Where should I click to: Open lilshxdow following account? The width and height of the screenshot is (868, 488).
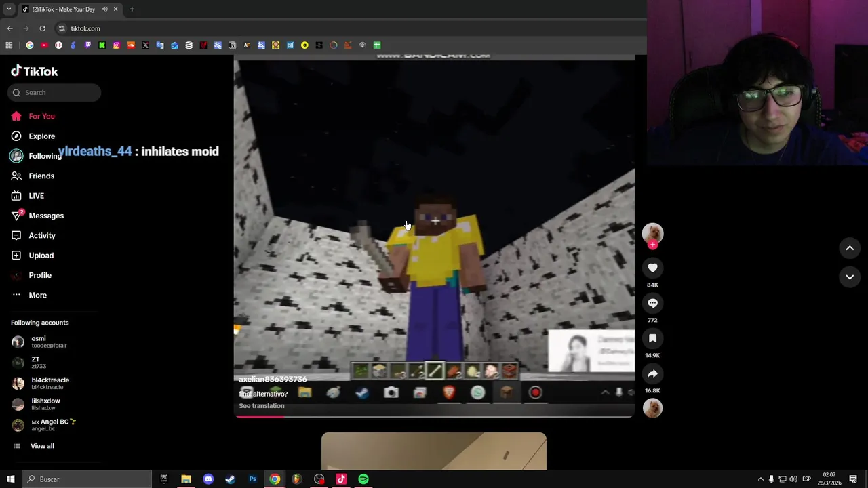coord(36,404)
